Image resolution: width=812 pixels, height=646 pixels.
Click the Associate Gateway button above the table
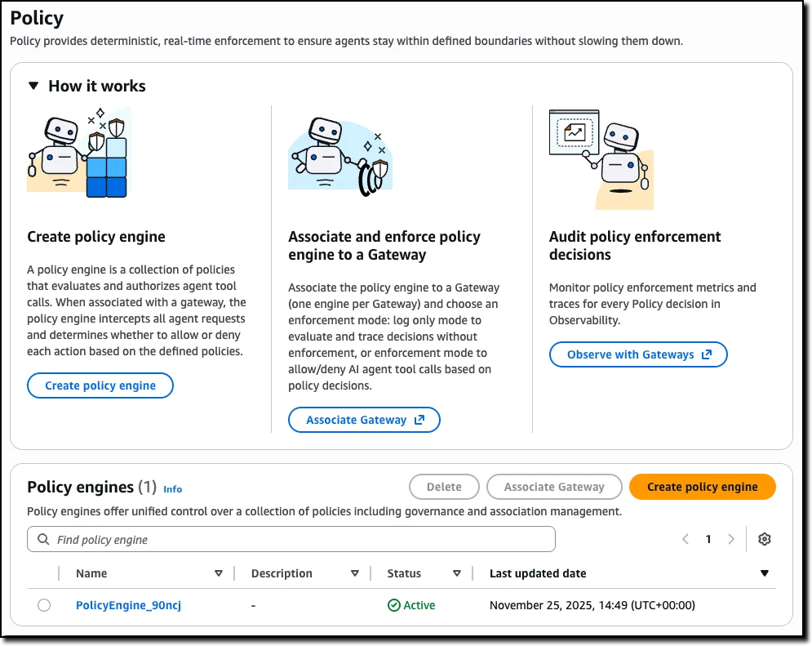(554, 486)
